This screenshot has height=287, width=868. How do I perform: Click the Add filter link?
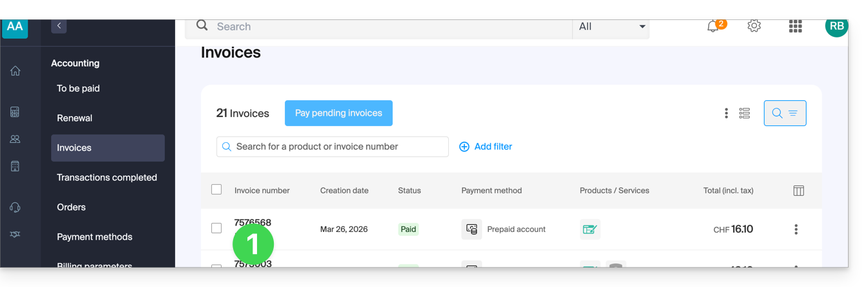[486, 147]
